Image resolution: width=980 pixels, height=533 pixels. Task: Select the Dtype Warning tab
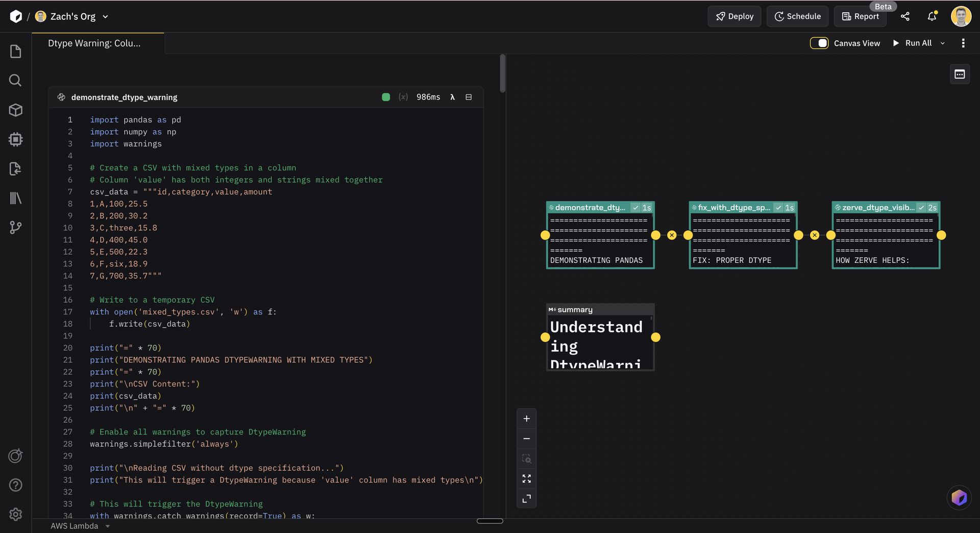pos(94,43)
